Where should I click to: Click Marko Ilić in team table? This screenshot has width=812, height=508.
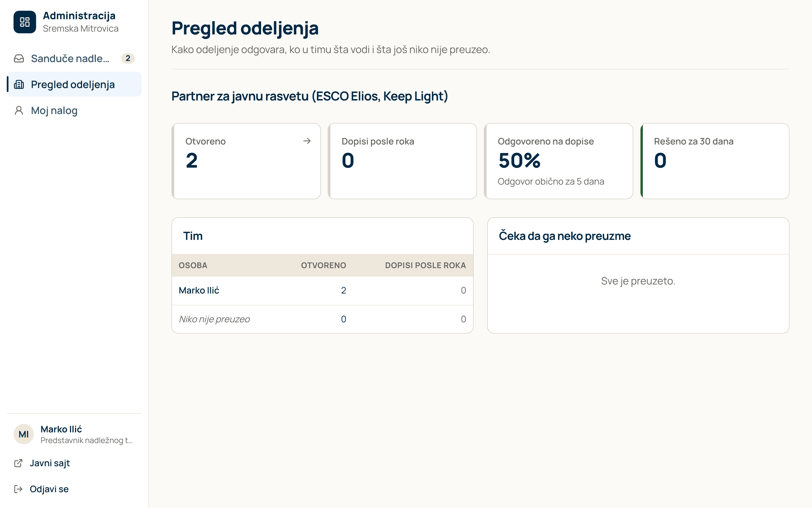tap(199, 290)
